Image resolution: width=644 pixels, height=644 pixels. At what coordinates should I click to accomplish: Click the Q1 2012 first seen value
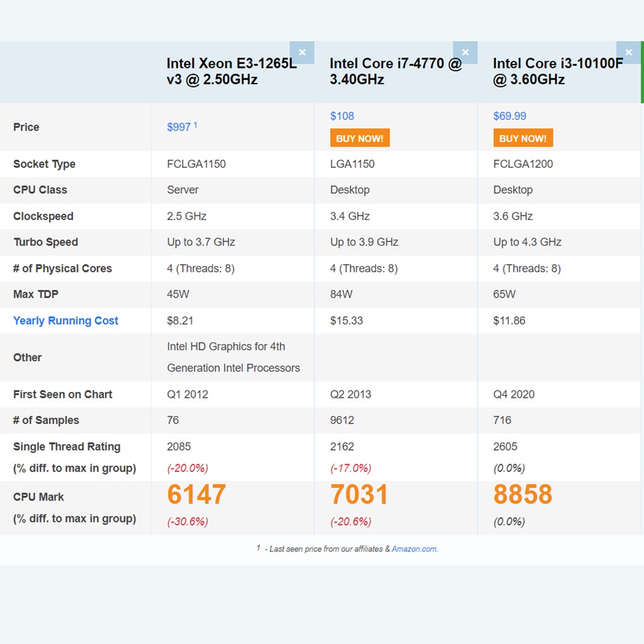point(187,394)
